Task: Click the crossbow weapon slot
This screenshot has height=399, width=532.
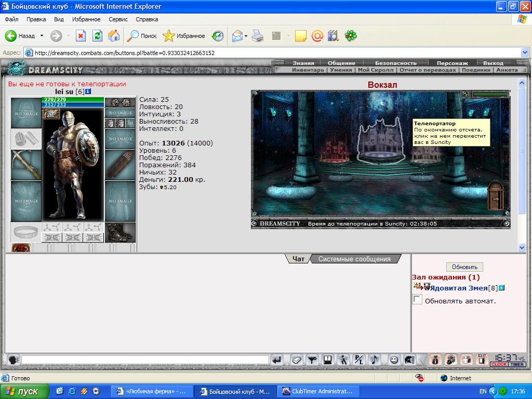Action: tap(26, 165)
